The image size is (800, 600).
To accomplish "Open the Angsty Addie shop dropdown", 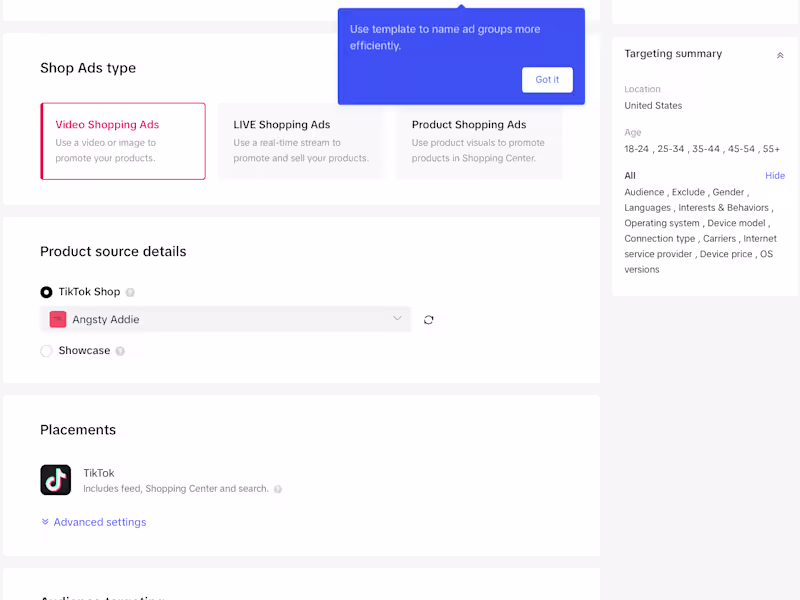I will coord(225,320).
